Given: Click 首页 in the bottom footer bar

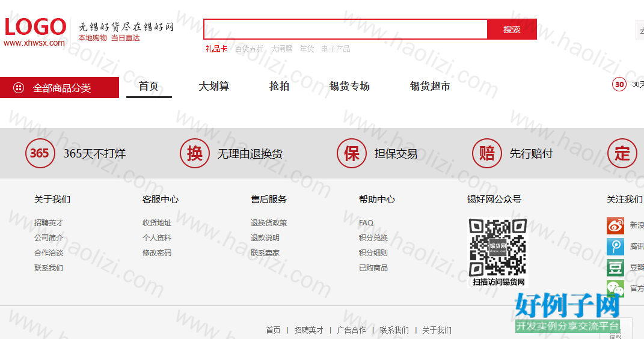Looking at the screenshot, I should pos(273,330).
